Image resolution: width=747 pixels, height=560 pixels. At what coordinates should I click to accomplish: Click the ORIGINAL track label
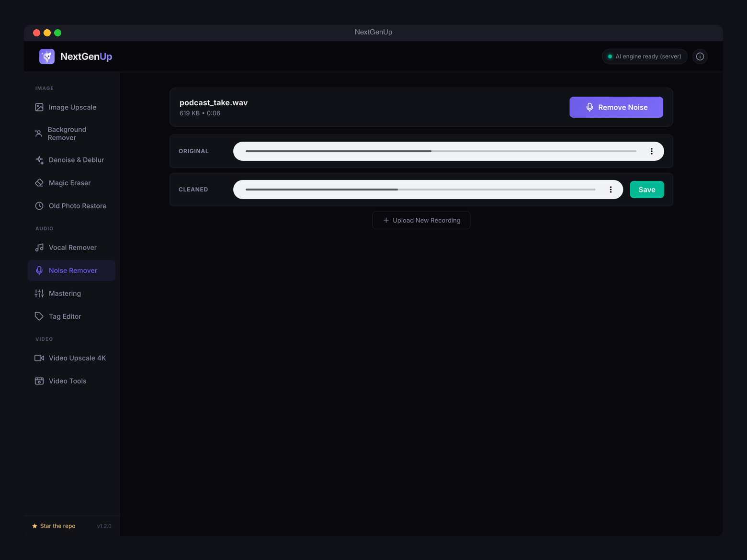coord(193,151)
